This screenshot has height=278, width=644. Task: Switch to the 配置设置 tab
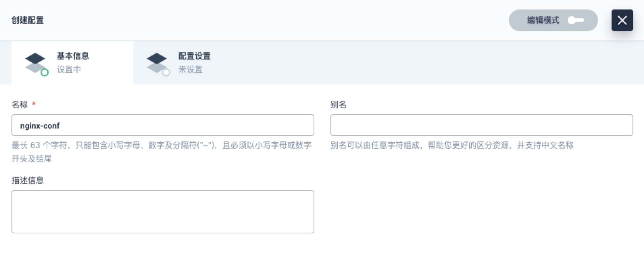coord(194,63)
